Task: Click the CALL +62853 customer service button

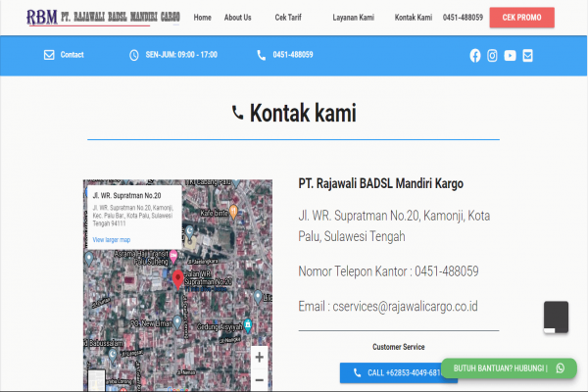Action: 390,373
